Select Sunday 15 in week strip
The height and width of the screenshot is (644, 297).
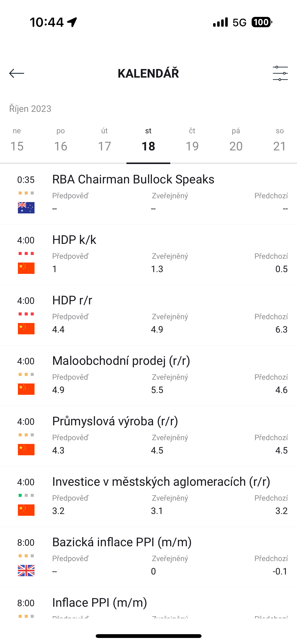pyautogui.click(x=17, y=141)
